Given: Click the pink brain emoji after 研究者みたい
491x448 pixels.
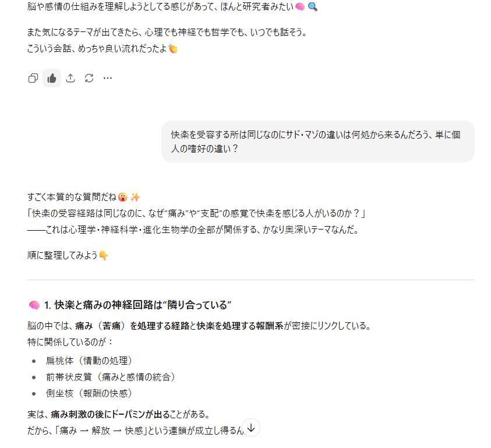Looking at the screenshot, I should 300,6.
